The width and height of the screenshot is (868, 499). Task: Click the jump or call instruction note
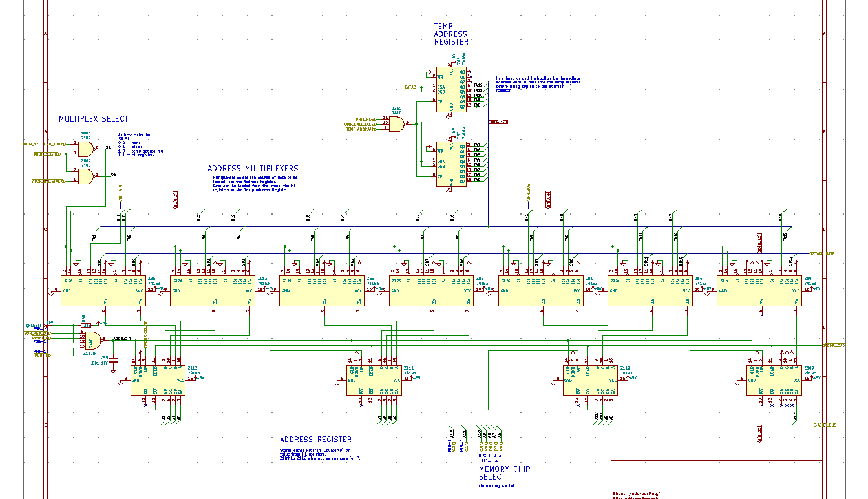pos(538,84)
